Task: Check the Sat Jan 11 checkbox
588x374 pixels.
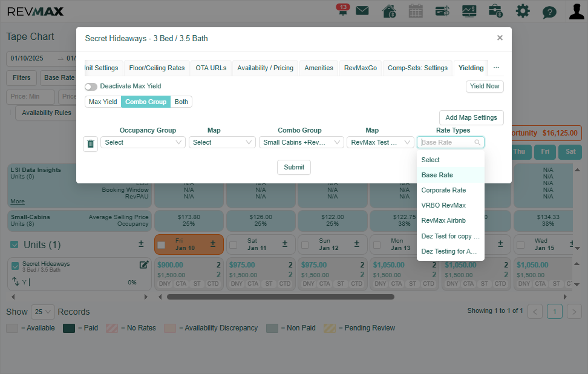Action: [x=234, y=245]
